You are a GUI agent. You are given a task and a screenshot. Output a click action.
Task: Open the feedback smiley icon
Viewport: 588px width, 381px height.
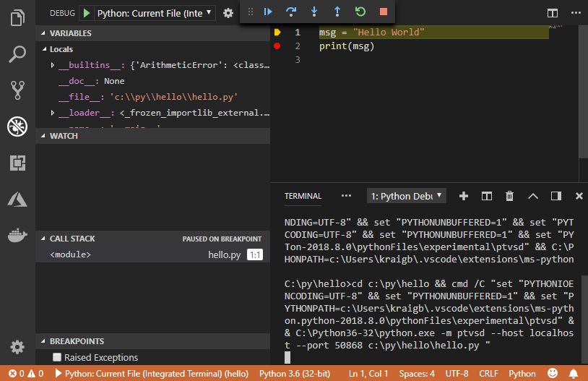(x=552, y=373)
